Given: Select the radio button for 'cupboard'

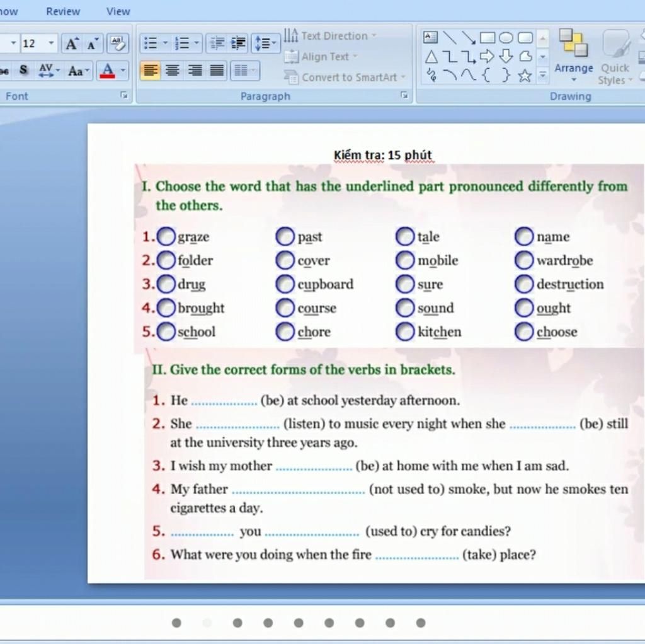Looking at the screenshot, I should coord(285,284).
